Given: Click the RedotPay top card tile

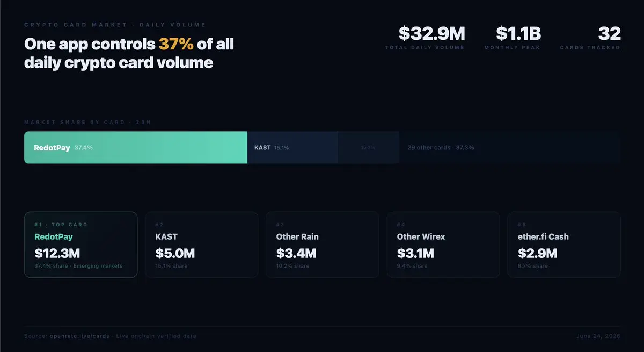Looking at the screenshot, I should [x=80, y=245].
